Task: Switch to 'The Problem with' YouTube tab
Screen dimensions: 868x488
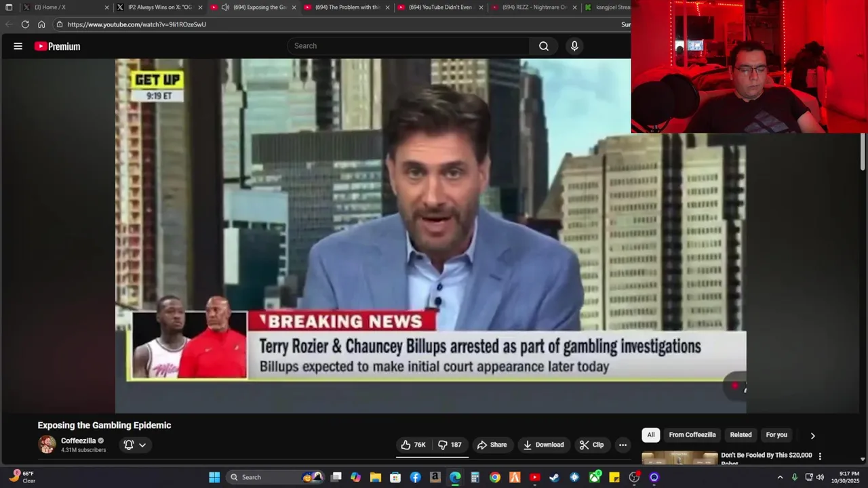Action: click(347, 7)
